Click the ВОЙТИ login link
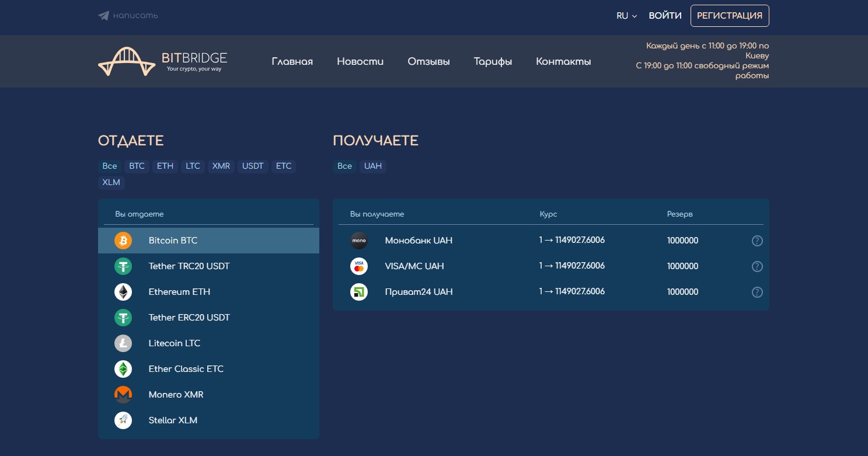 [665, 16]
